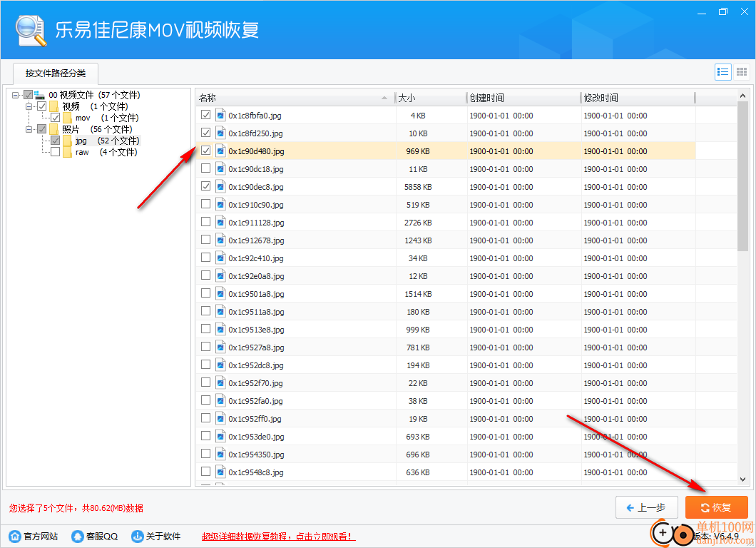
Task: Click file icon of 0x1c954350.jpg
Action: pos(220,455)
